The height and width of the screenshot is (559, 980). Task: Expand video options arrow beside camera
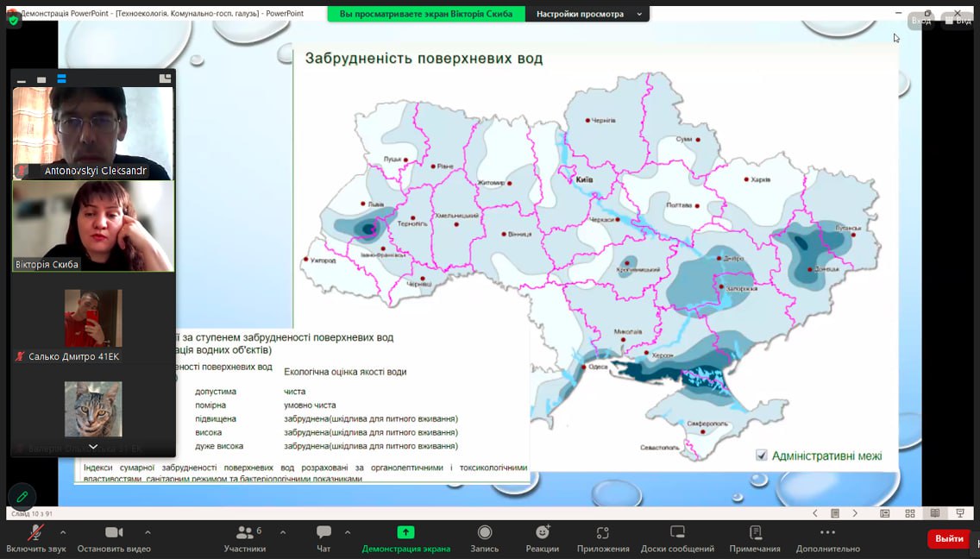point(148,533)
